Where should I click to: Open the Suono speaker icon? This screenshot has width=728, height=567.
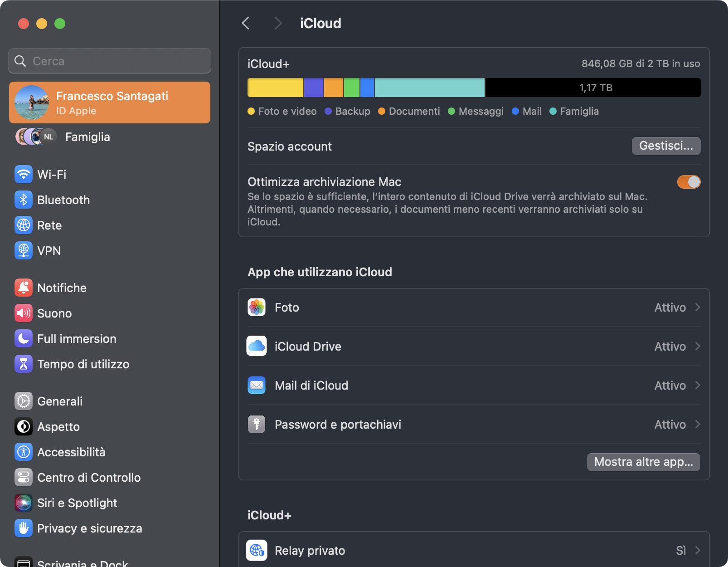tap(24, 313)
